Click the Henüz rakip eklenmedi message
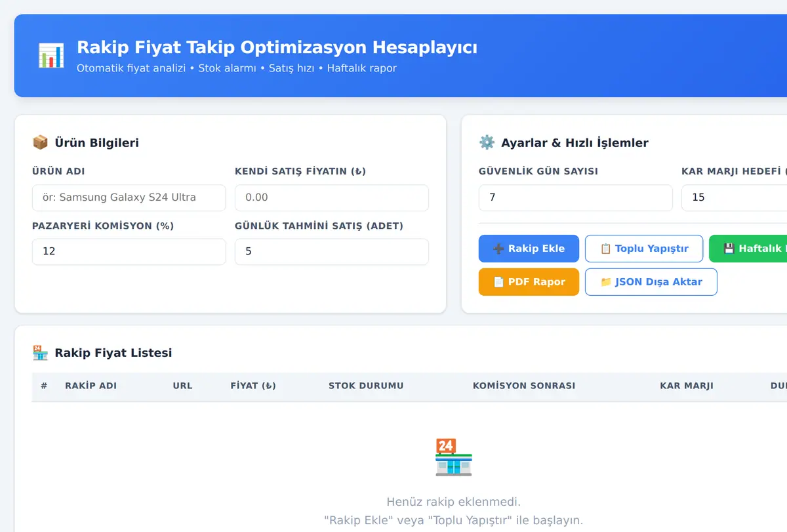Image resolution: width=787 pixels, height=532 pixels. click(453, 502)
